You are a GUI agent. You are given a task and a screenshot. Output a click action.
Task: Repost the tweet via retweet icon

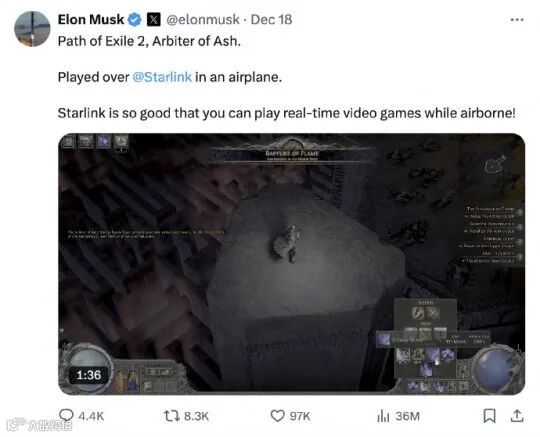click(172, 416)
